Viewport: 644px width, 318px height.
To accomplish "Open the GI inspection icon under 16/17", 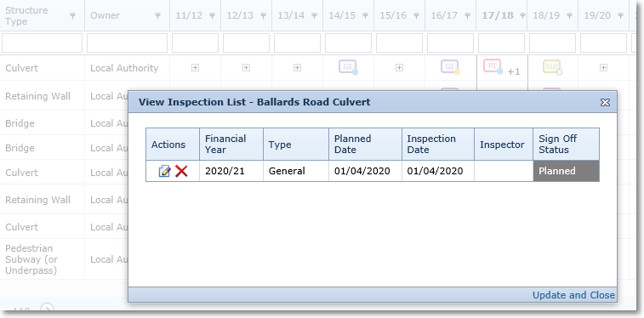I will [450, 67].
